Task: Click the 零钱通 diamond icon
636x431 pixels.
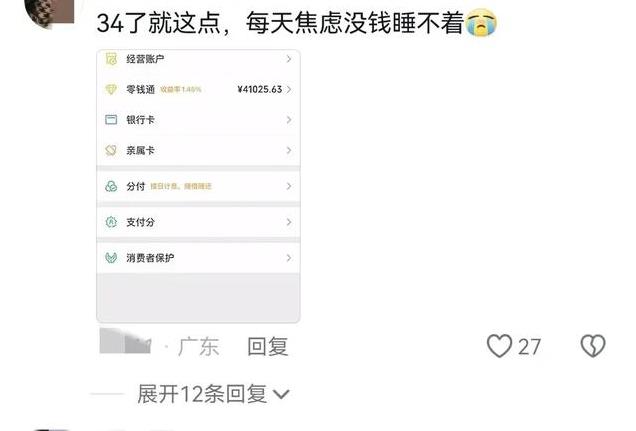Action: click(x=111, y=89)
